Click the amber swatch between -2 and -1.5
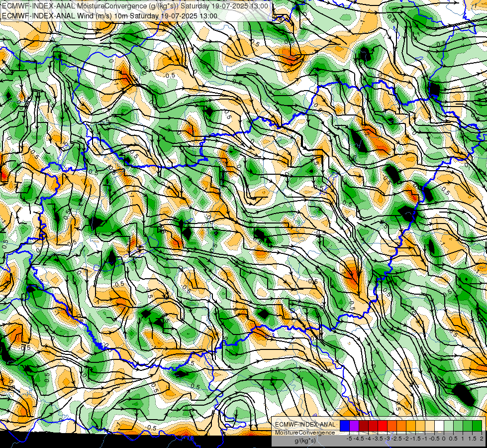Screen dimensions: 487x448 (411, 426)
